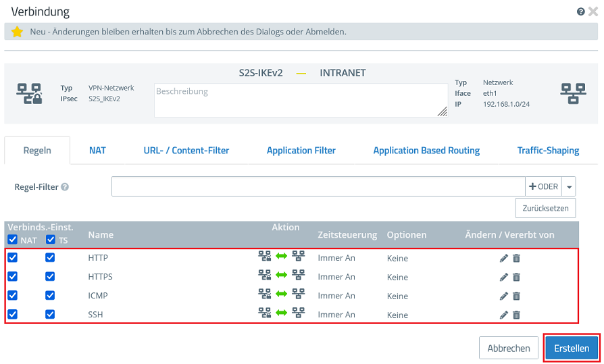Expand dropdown arrow beside ODER button

[x=570, y=187]
